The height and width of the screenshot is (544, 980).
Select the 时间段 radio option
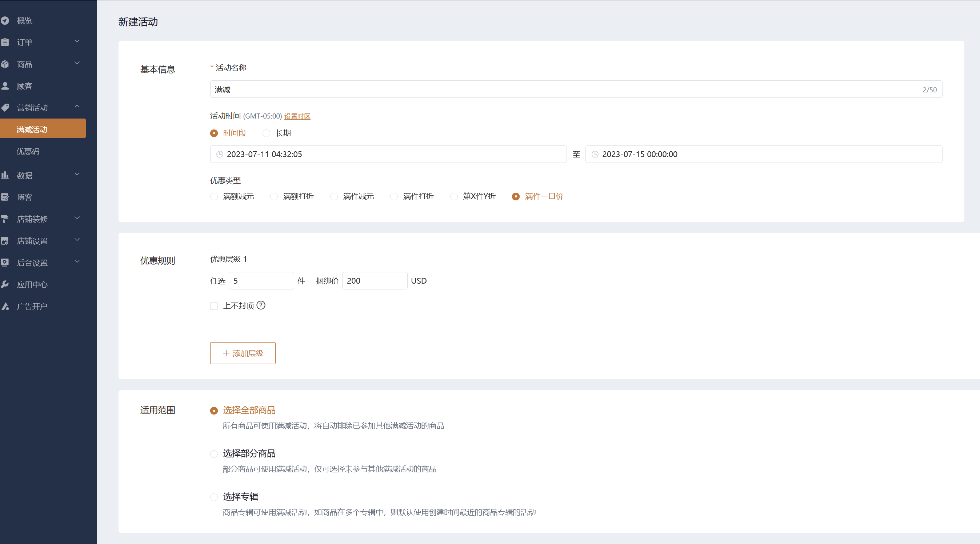214,133
